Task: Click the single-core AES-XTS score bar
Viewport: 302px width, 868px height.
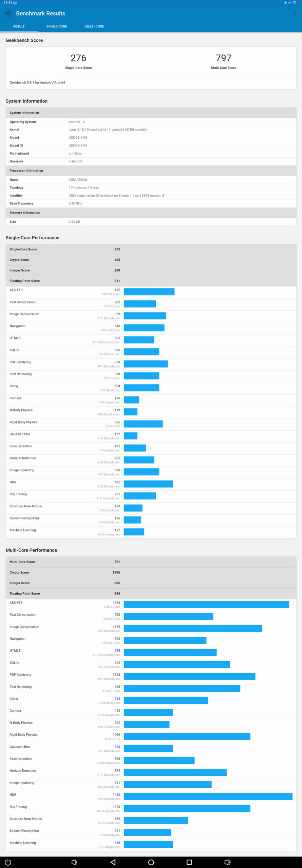Action: coord(149,292)
